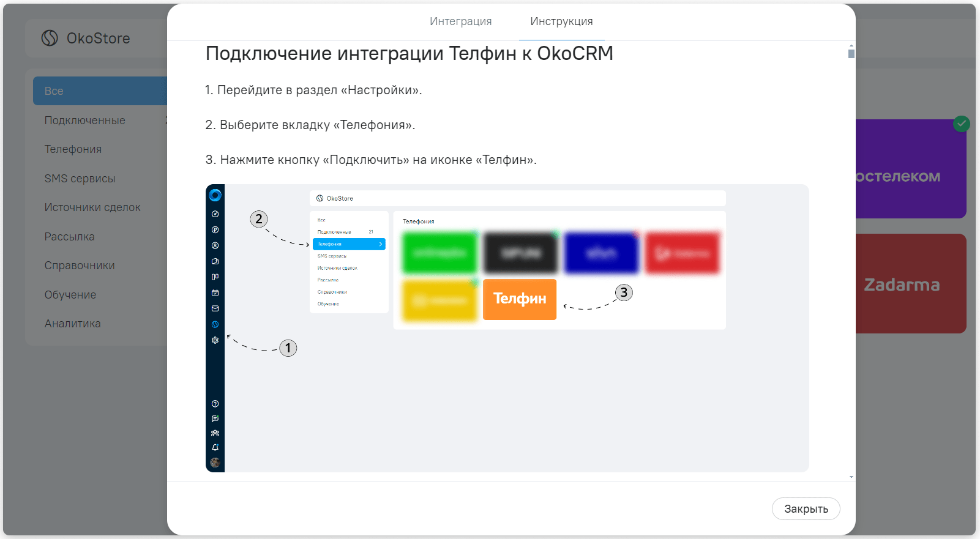The image size is (980, 539).
Task: Select the Инструкция tab
Action: tap(561, 21)
